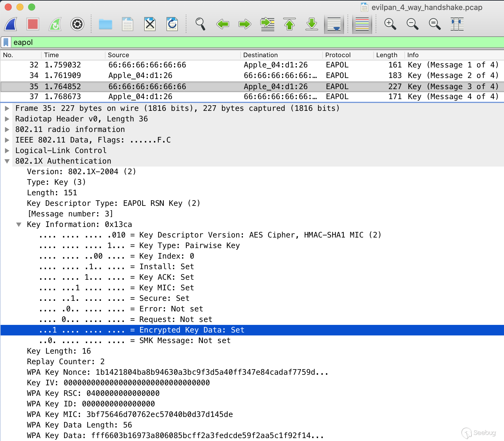Viewport: 504px width, 441px height.
Task: Stop the running capture with red square
Action: [33, 24]
